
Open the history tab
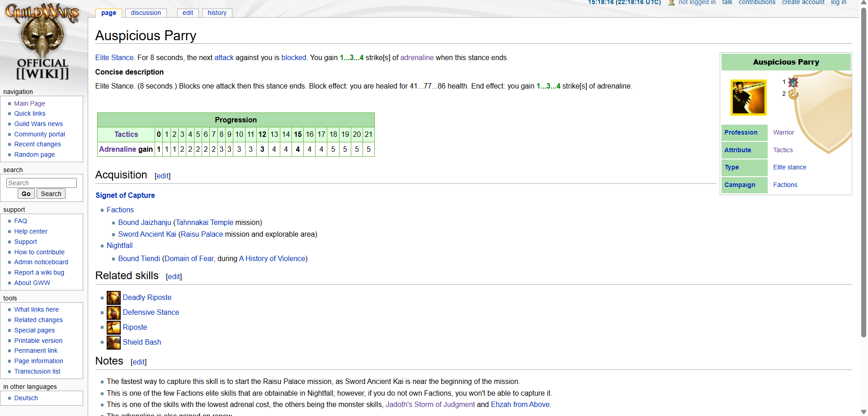[x=217, y=13]
